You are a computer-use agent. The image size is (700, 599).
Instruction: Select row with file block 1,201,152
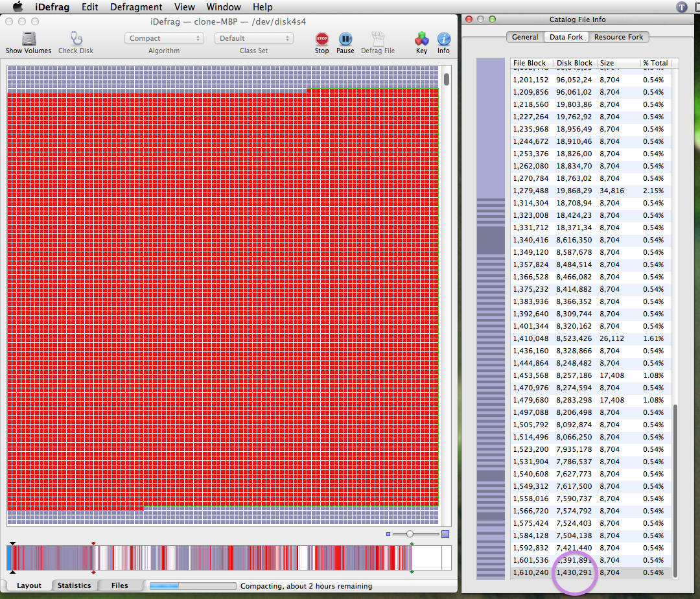pos(591,80)
